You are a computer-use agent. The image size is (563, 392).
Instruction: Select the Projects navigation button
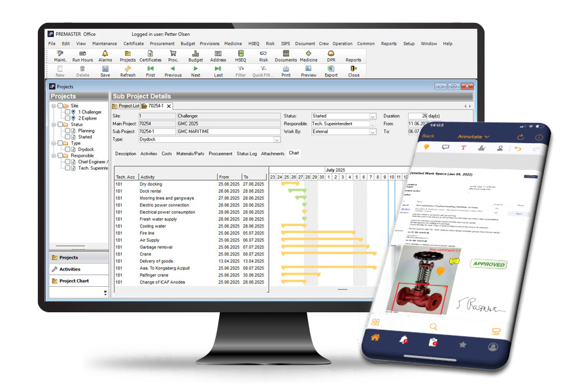click(78, 257)
